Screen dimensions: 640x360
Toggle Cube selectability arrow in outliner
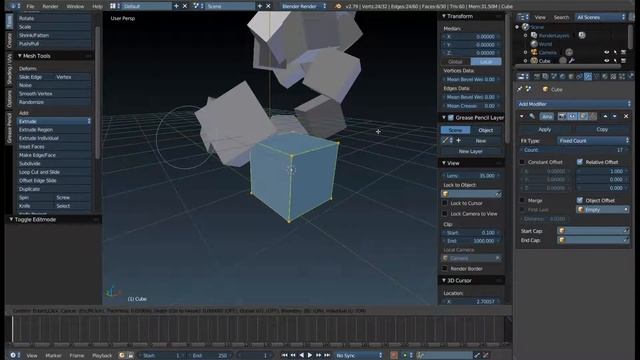coord(615,61)
